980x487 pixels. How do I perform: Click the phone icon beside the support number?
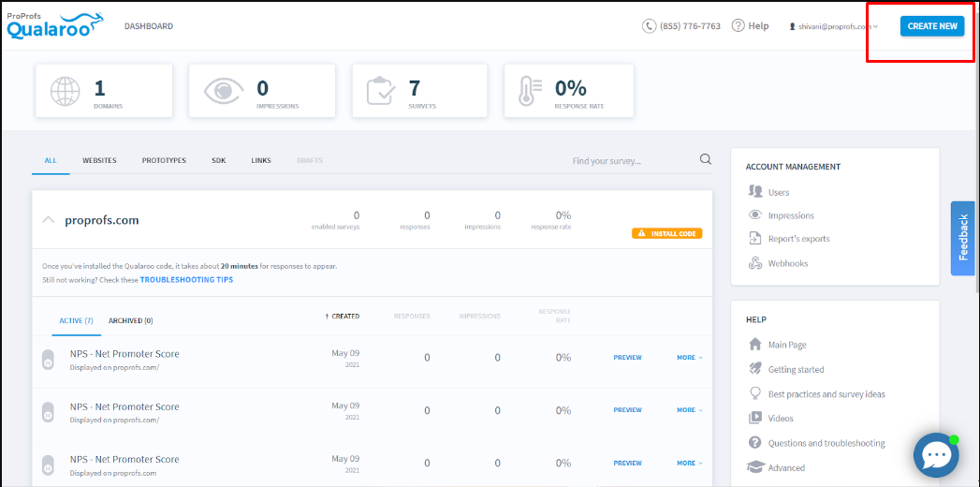click(x=650, y=26)
